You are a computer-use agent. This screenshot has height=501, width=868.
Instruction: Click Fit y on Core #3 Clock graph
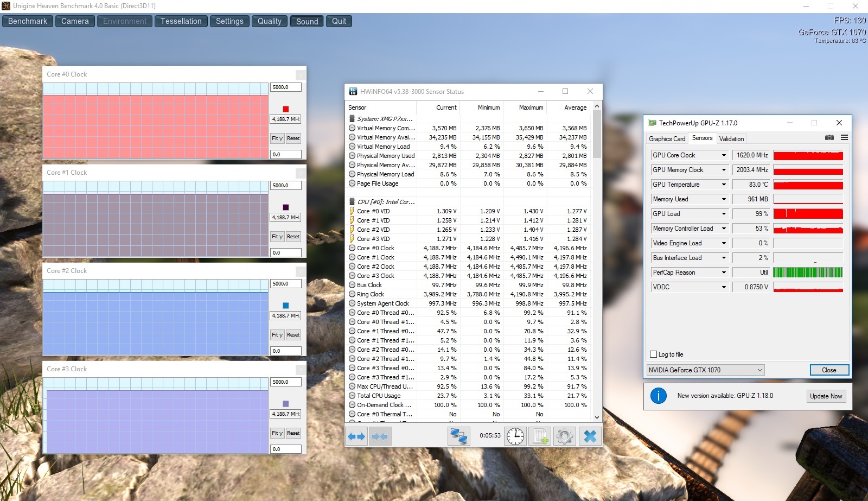[277, 433]
